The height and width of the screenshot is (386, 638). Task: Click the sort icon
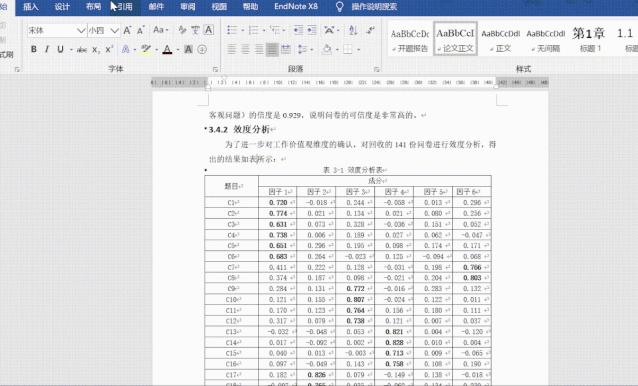353,30
